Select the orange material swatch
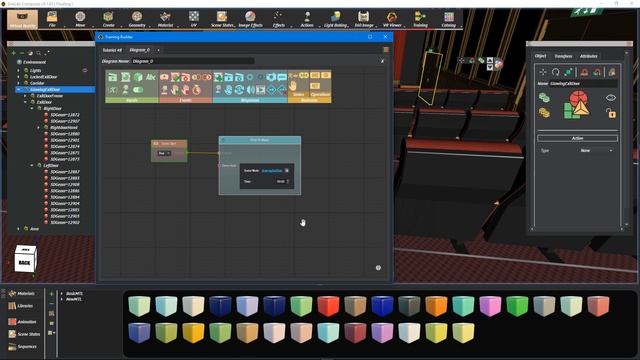This screenshot has height=360, width=640. coord(436,306)
